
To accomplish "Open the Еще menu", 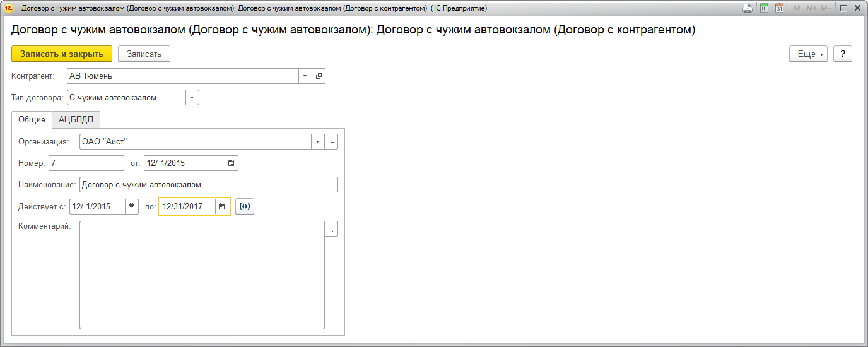I will click(x=808, y=54).
